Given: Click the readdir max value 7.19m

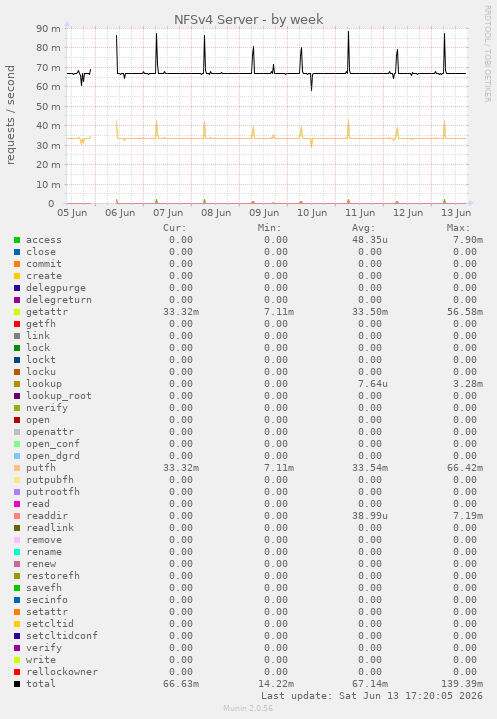Looking at the screenshot, I should [x=468, y=516].
